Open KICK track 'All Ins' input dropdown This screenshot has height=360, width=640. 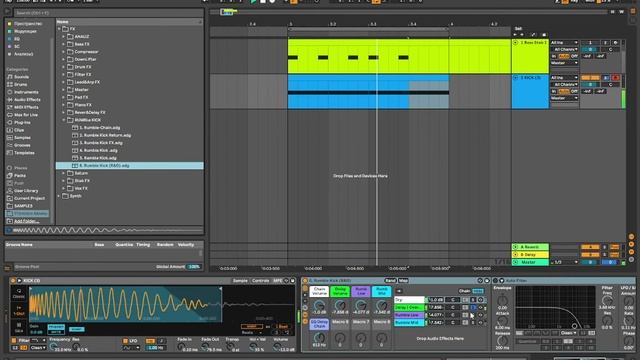coord(564,78)
